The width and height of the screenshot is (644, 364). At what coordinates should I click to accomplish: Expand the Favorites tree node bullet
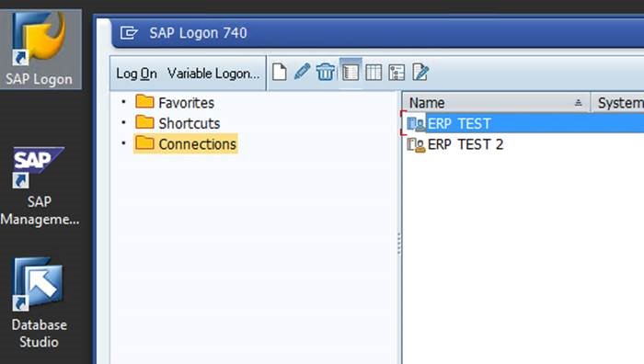point(123,101)
